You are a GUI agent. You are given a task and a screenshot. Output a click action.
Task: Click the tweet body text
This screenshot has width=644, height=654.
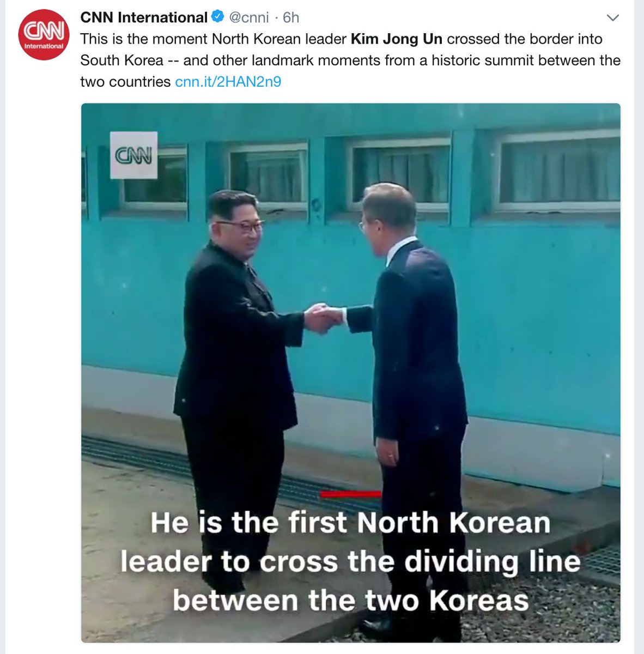[x=350, y=60]
